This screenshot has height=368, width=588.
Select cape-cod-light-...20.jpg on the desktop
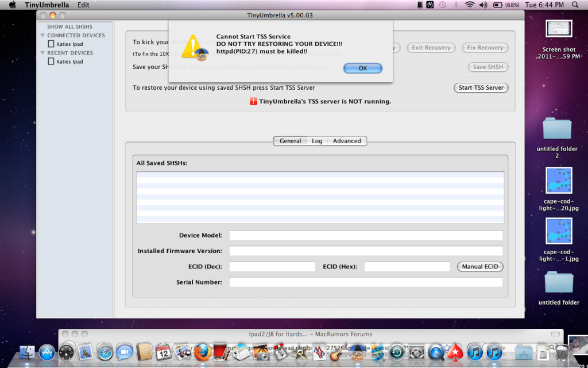pos(559,189)
